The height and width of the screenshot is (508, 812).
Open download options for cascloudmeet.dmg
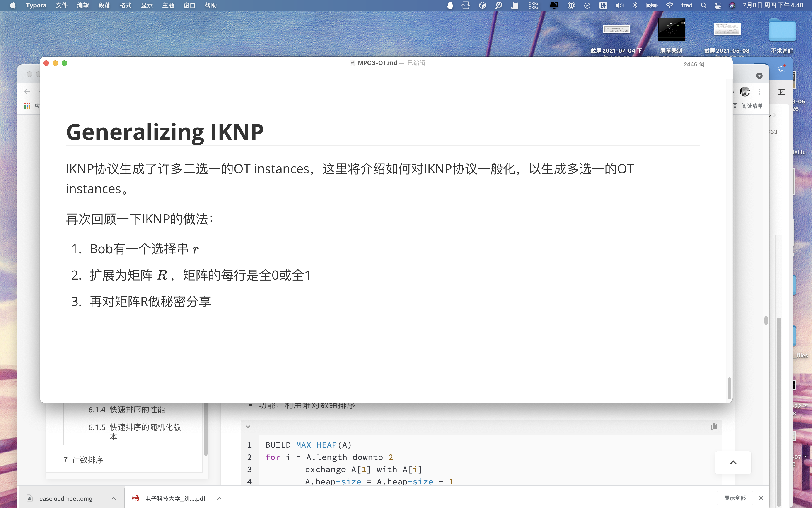pos(114,498)
